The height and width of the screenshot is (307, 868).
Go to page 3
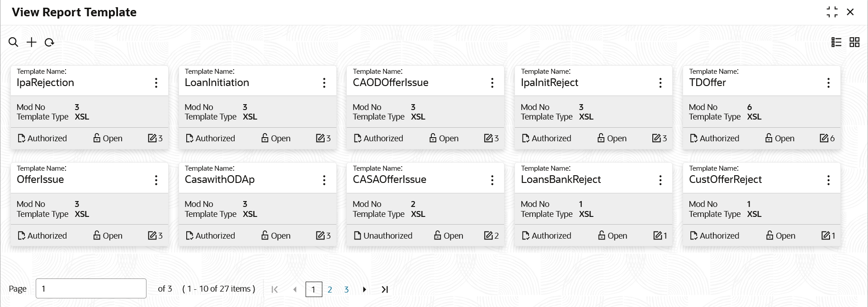point(346,289)
